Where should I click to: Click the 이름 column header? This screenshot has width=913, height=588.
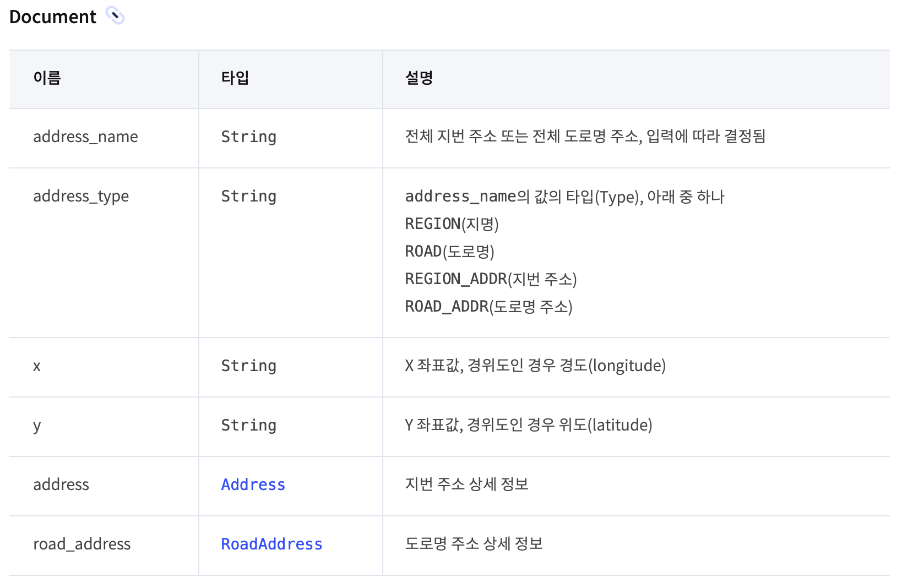point(47,78)
